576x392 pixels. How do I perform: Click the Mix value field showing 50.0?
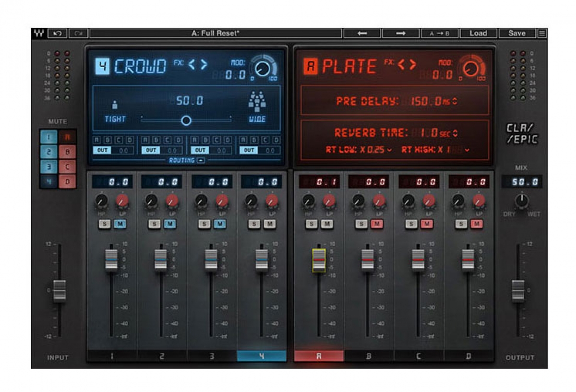pos(522,181)
